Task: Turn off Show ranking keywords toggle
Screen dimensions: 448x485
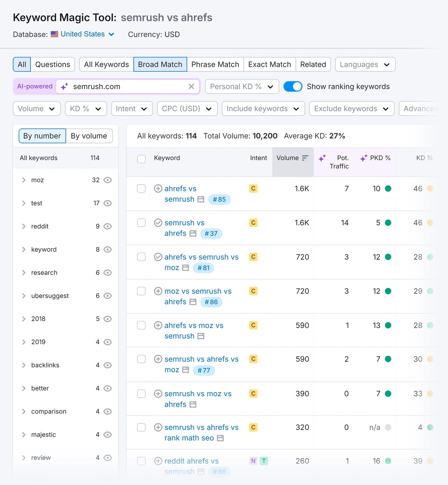Action: tap(293, 87)
